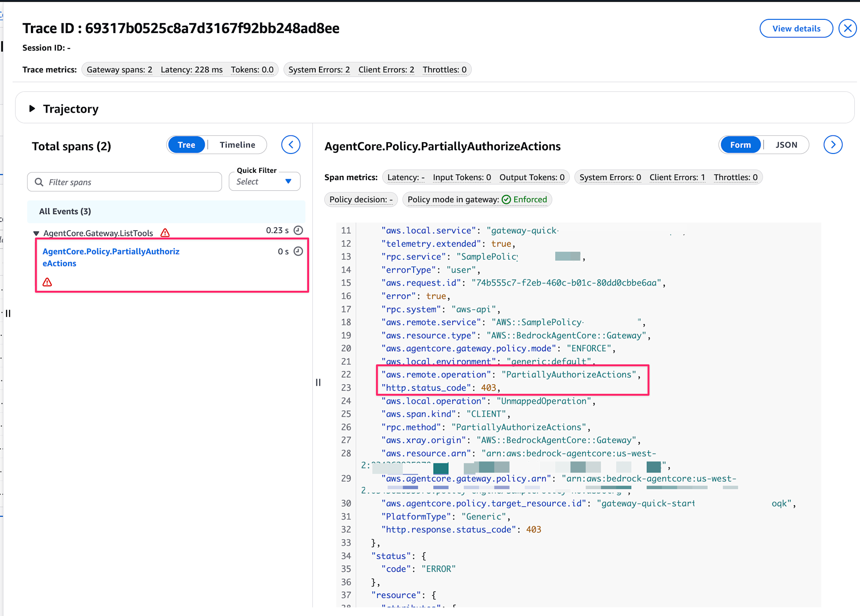
Task: Click the ListTools warning triangle icon
Action: coord(165,233)
